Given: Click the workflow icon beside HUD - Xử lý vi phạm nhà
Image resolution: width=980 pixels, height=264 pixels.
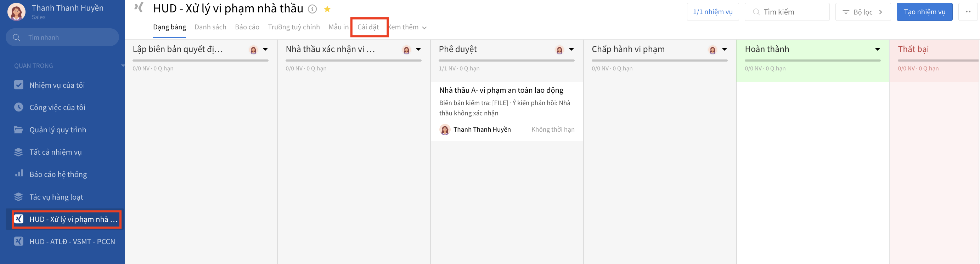Looking at the screenshot, I should pyautogui.click(x=19, y=219).
